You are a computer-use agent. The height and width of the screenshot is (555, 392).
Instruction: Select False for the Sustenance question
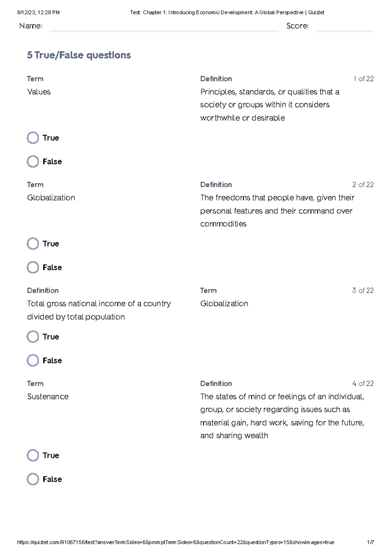pos(33,479)
